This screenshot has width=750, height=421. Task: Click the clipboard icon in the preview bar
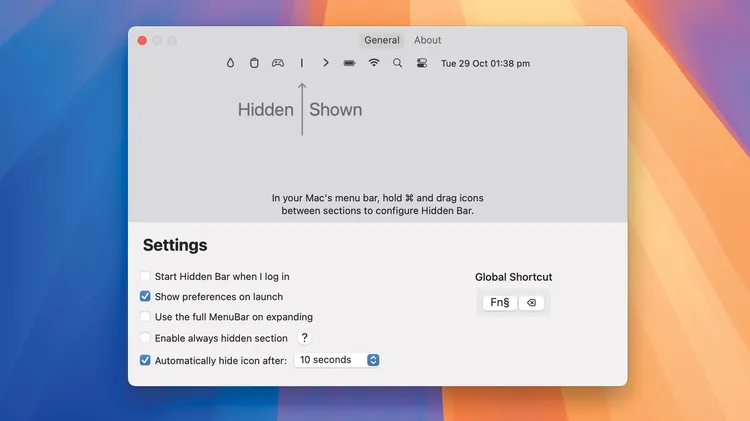254,63
